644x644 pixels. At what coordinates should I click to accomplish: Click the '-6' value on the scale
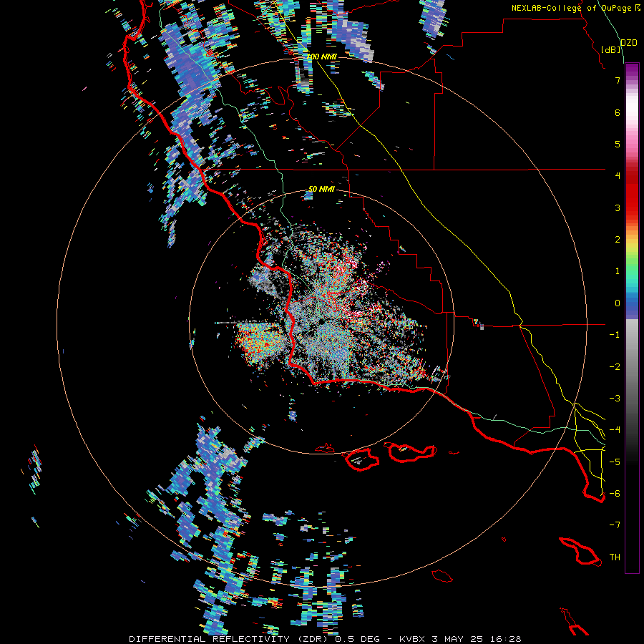(615, 494)
